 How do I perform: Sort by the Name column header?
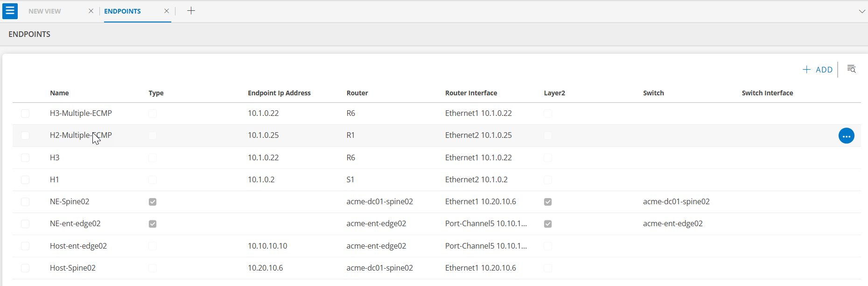click(x=59, y=93)
